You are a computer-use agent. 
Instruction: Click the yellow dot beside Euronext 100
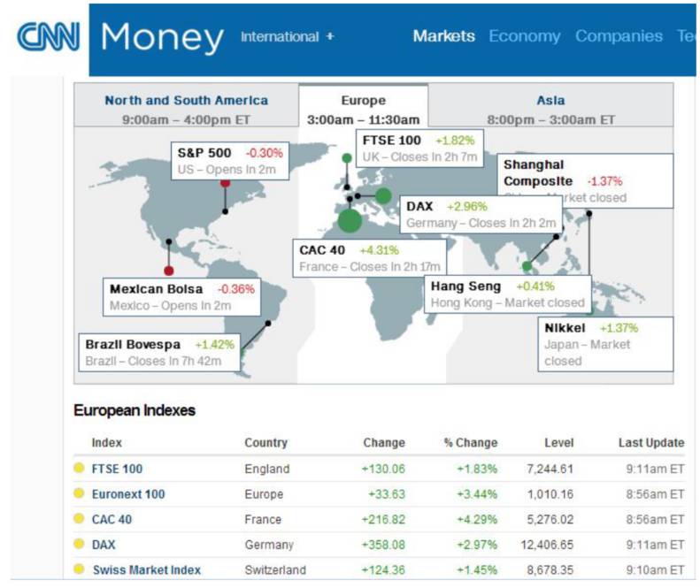[79, 493]
